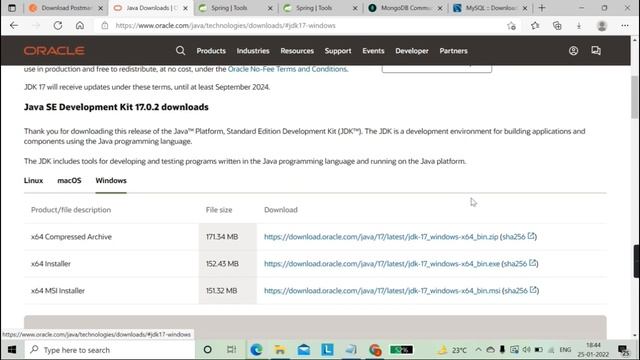The height and width of the screenshot is (360, 640).
Task: Open the Mail app from taskbar
Action: click(304, 350)
